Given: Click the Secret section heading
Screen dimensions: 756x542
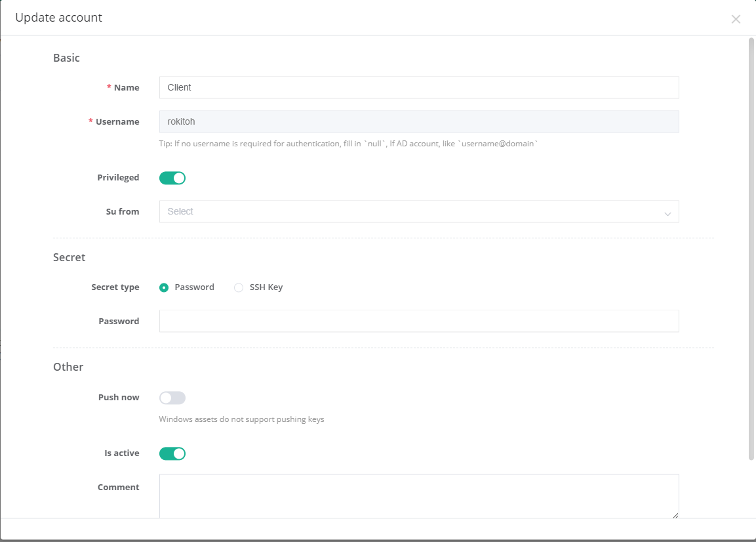Looking at the screenshot, I should (70, 257).
